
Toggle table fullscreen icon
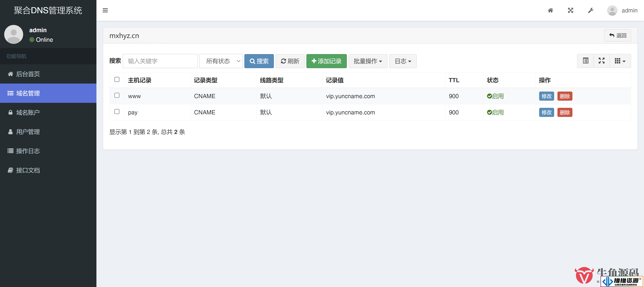[602, 61]
